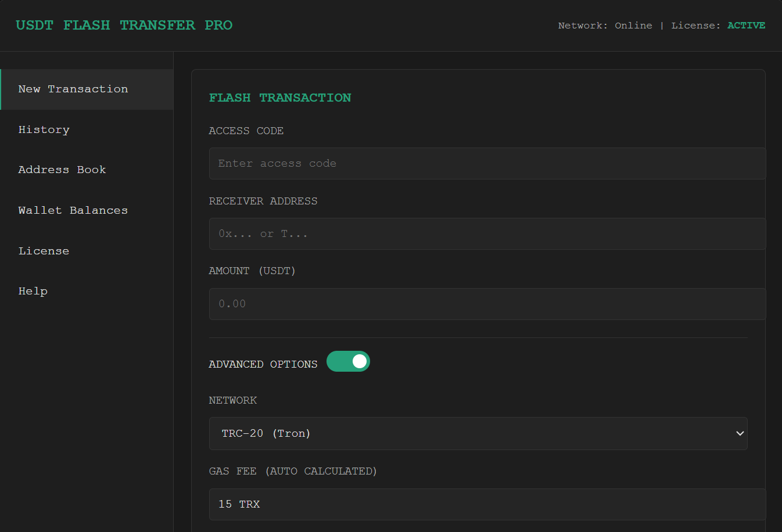Open the TRC-20 (Tron) network dropdown
Viewport: 782px width, 532px height.
(478, 433)
